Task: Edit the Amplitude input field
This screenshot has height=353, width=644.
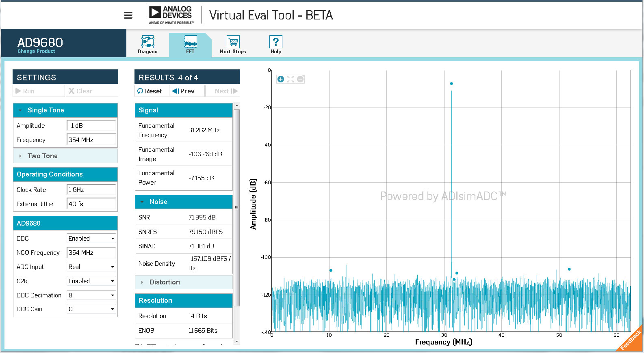Action: [91, 126]
